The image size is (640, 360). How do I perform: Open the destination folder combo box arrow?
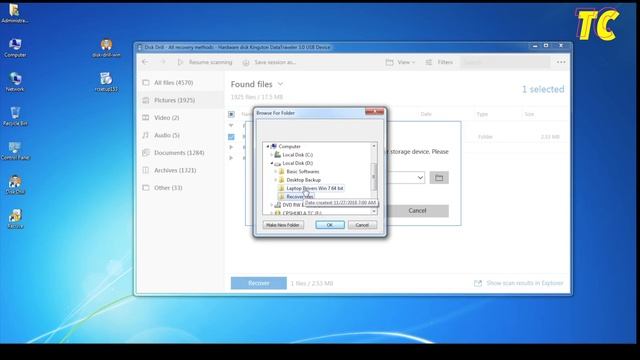click(420, 178)
